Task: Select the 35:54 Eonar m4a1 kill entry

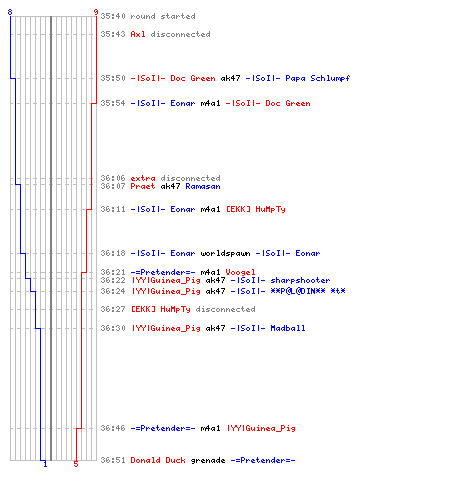Action: tap(205, 103)
